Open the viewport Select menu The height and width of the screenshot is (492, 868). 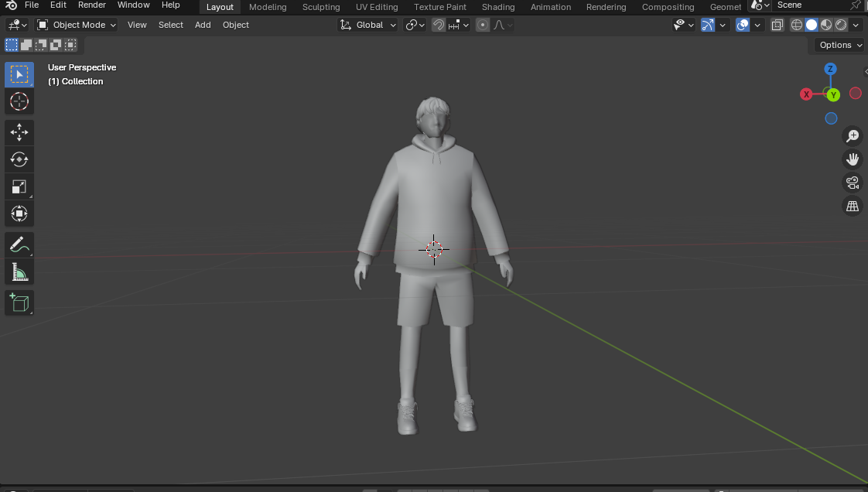click(170, 25)
